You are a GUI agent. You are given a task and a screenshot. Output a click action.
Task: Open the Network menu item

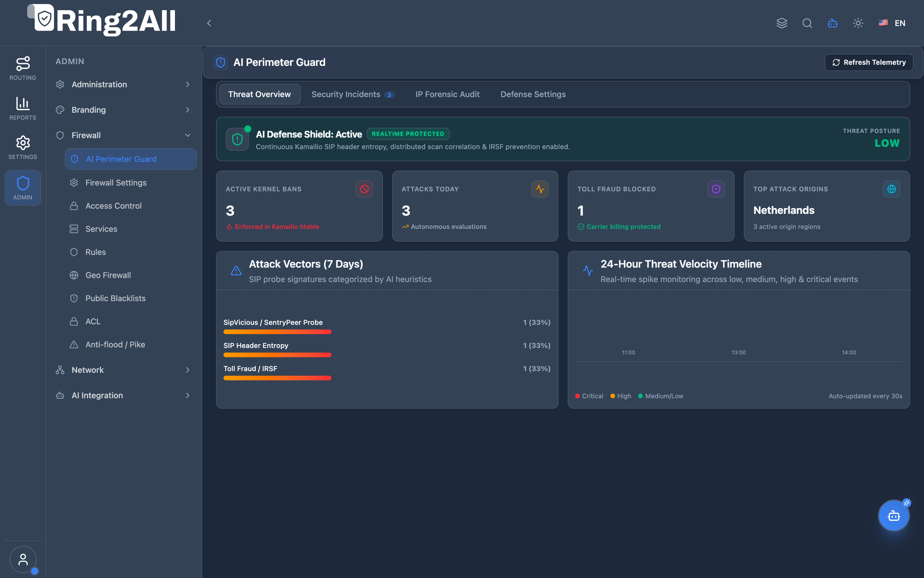tap(124, 370)
